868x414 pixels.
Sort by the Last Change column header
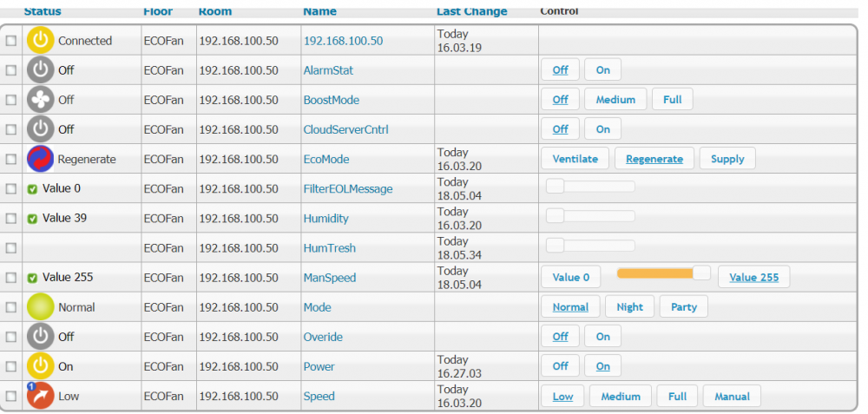point(471,11)
